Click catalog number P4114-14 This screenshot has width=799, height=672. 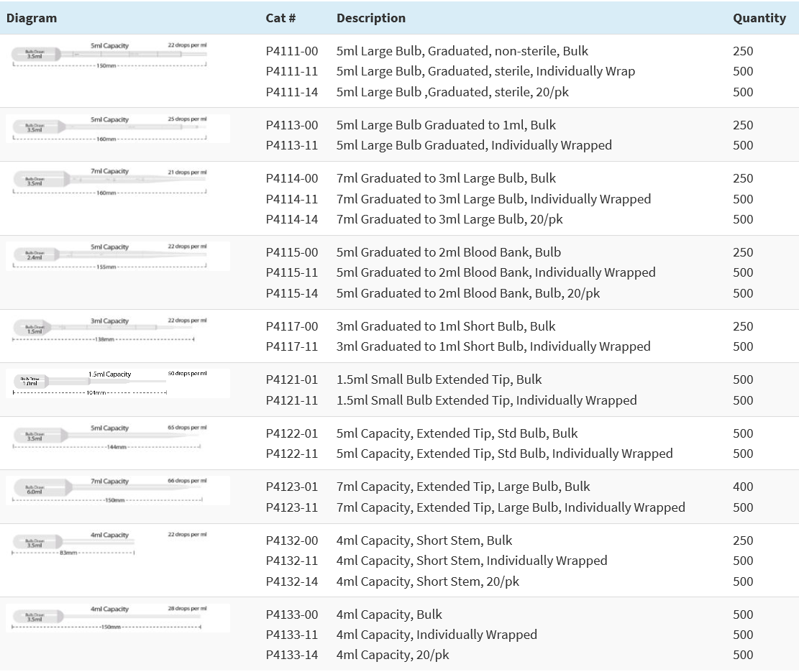(x=291, y=219)
